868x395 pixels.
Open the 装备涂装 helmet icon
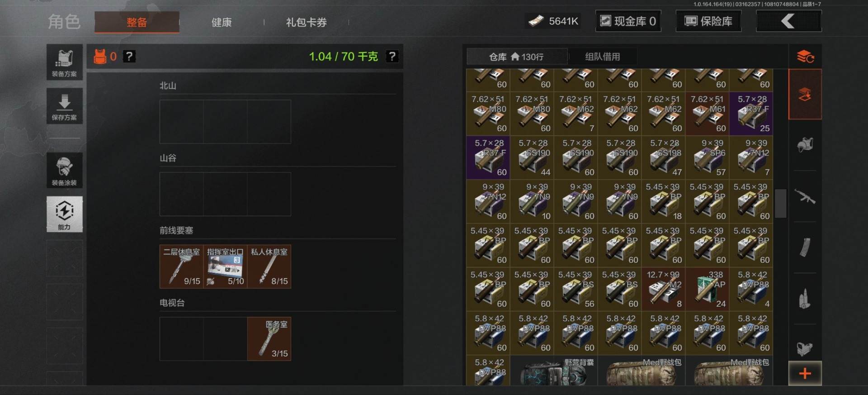64,170
